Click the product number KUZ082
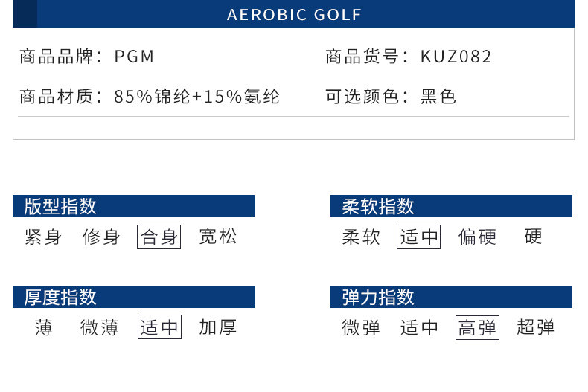The width and height of the screenshot is (588, 392). pyautogui.click(x=456, y=57)
